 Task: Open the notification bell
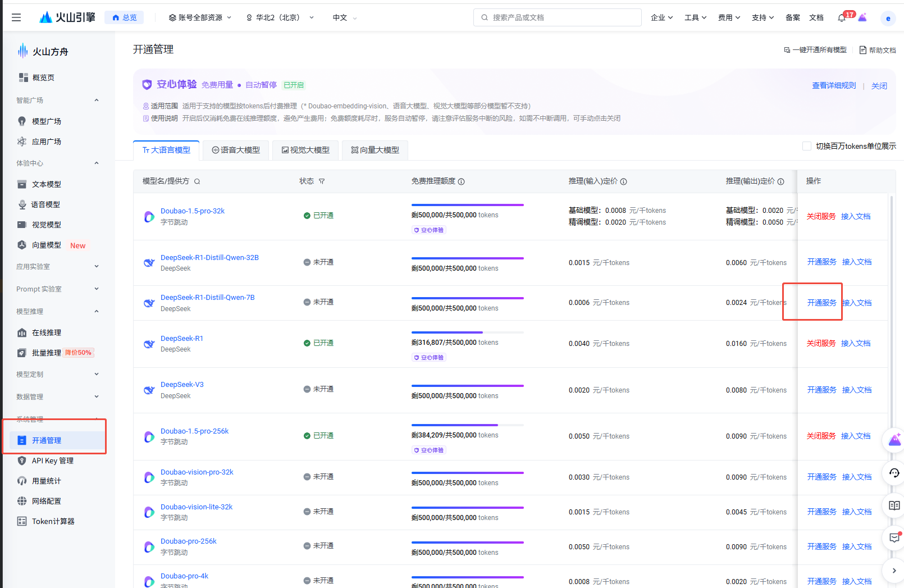pyautogui.click(x=842, y=17)
